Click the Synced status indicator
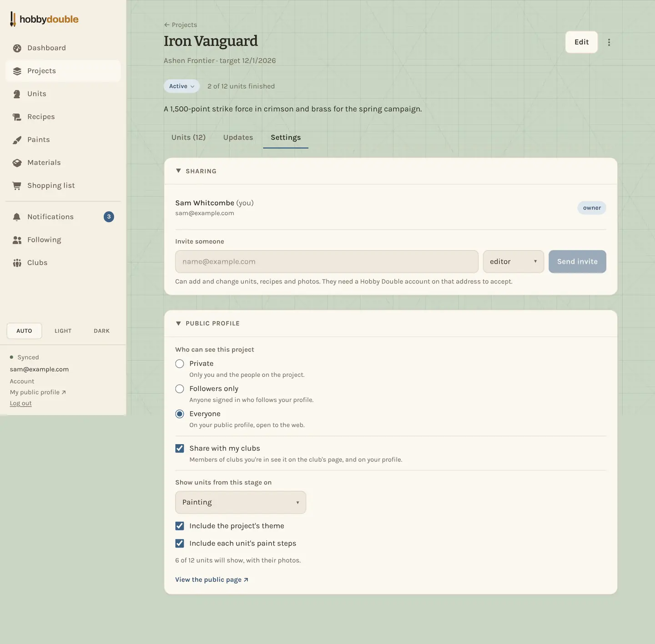The width and height of the screenshot is (655, 644). pos(25,357)
